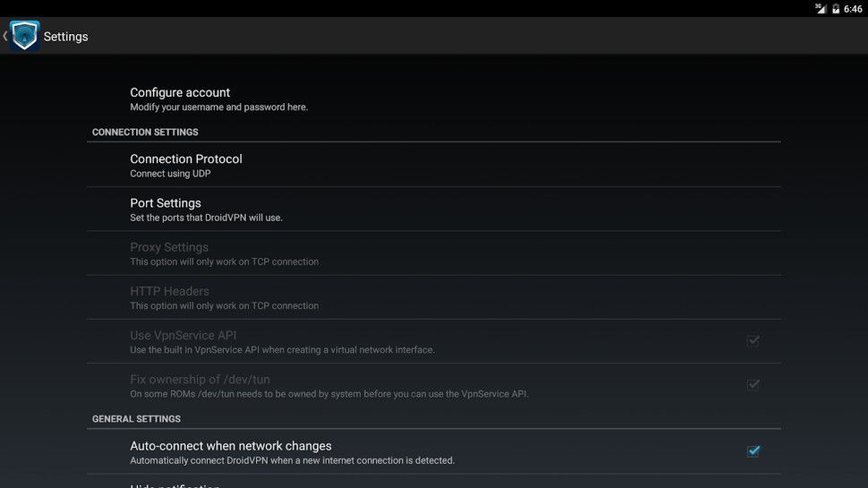Click Auto-connect when network changes label
This screenshot has width=868, height=488.
point(231,446)
